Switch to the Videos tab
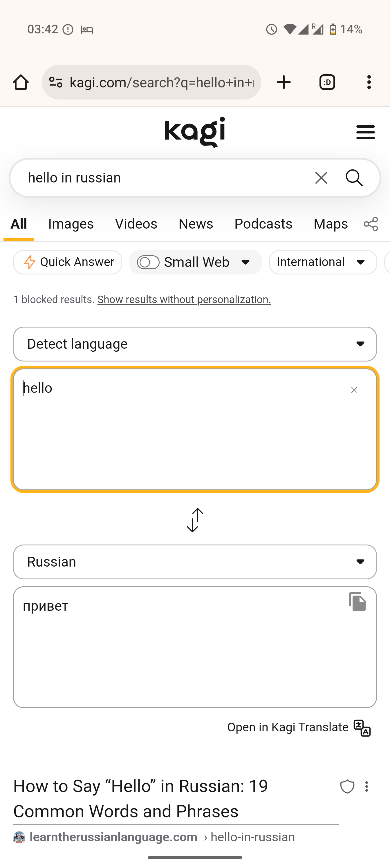 136,224
